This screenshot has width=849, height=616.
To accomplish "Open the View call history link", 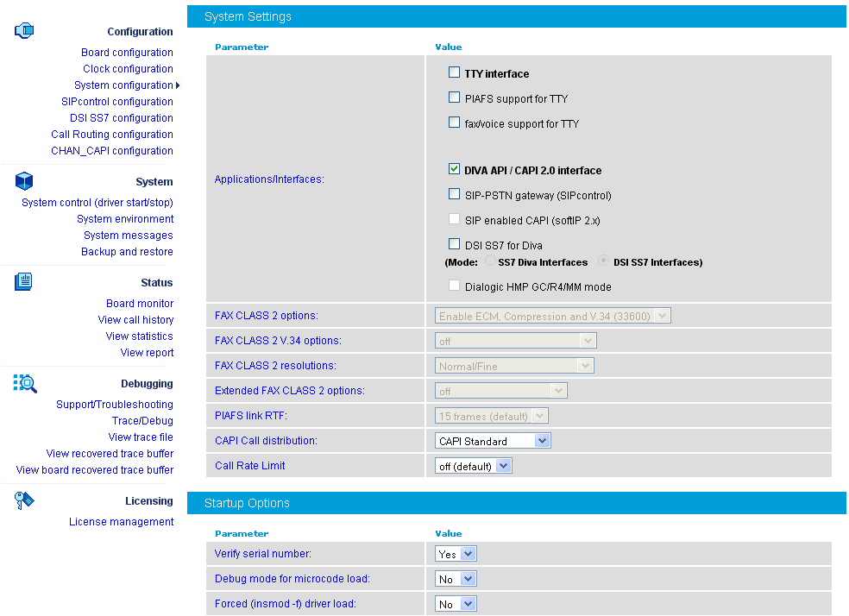I will (x=135, y=320).
